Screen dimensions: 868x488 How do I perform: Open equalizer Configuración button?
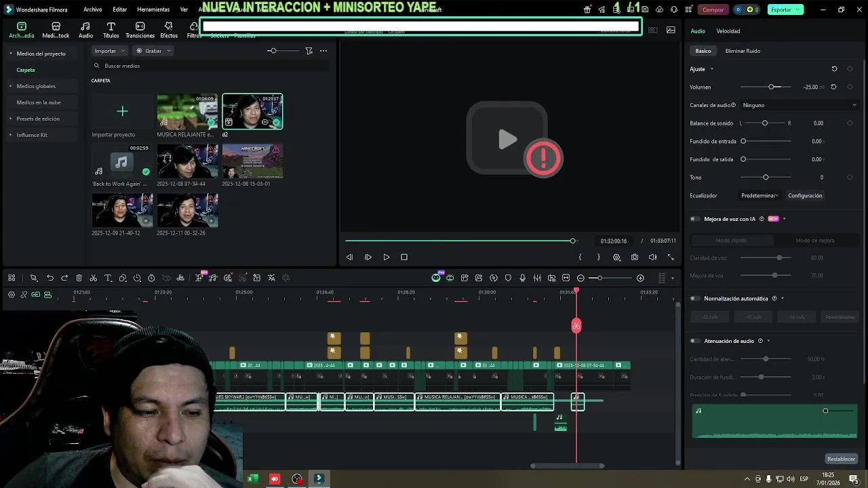click(x=805, y=196)
